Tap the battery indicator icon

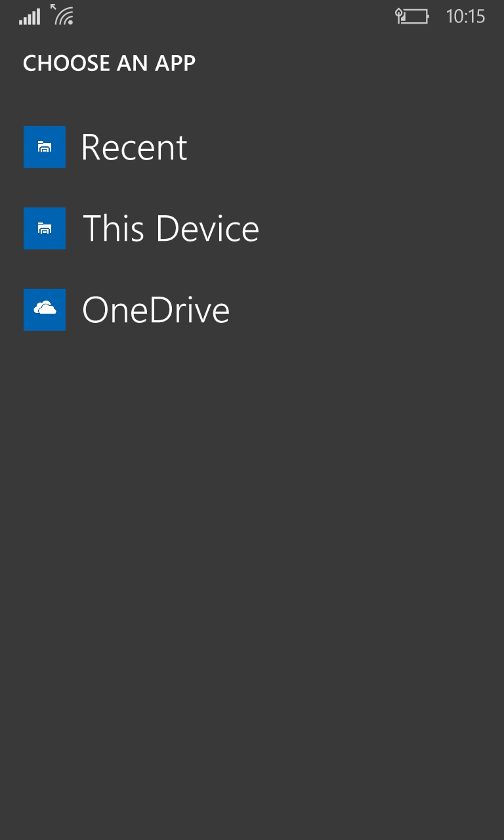413,16
